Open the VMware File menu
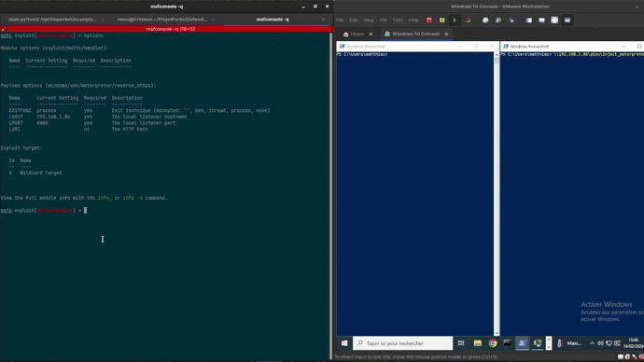 (x=340, y=21)
